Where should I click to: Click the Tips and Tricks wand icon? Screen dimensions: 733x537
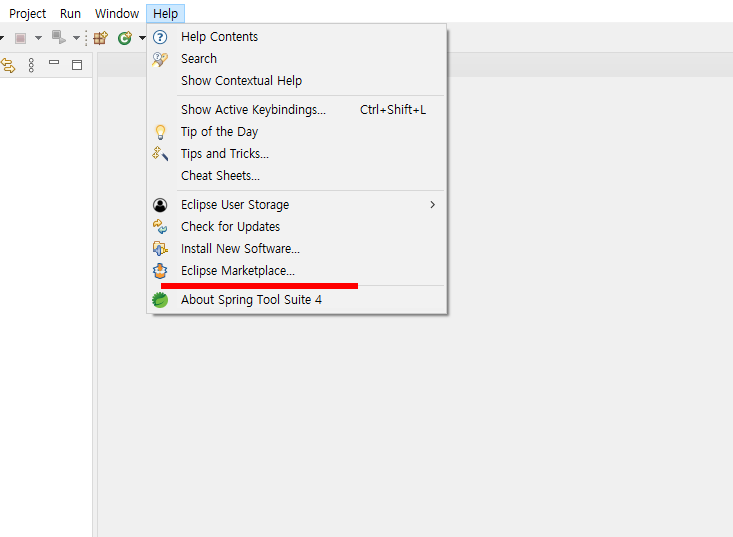(160, 154)
